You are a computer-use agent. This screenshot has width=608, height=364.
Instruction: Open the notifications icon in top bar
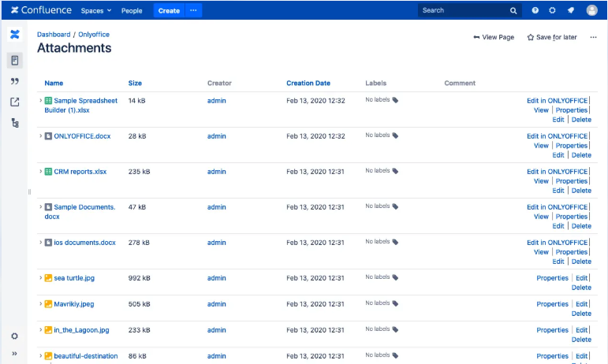click(571, 10)
